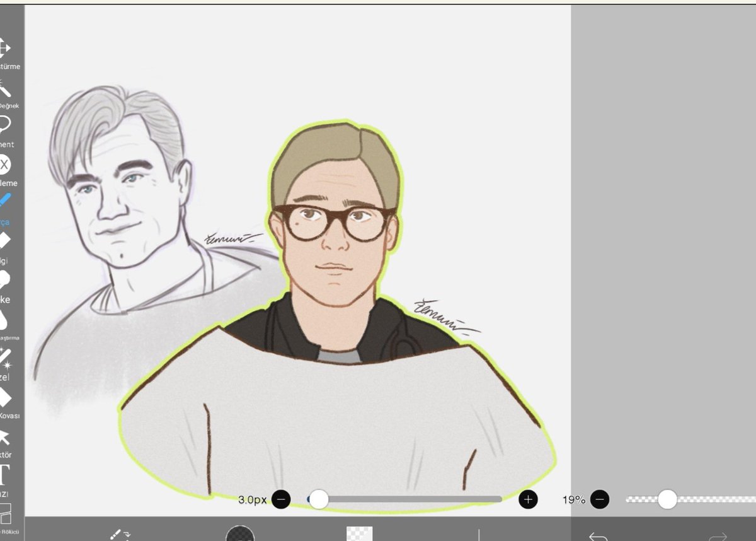Decrease brush thickness with the minus button

coord(281,500)
